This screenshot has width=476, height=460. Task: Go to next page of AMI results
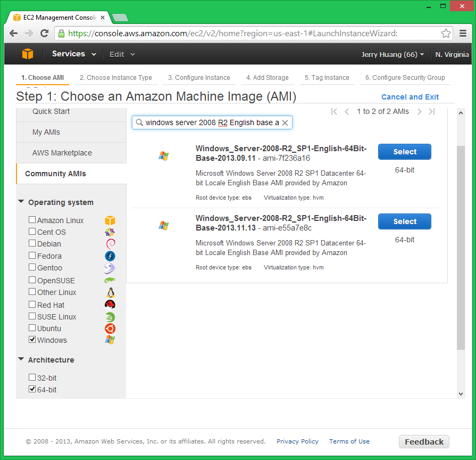click(420, 111)
